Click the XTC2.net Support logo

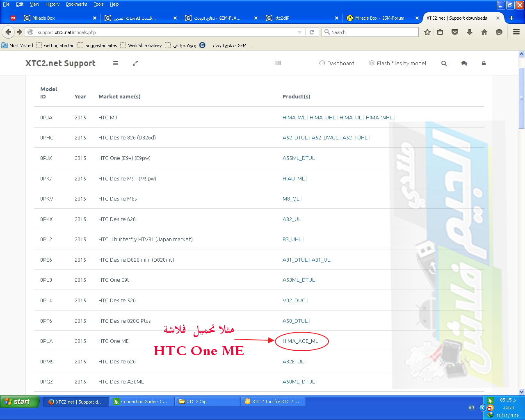(60, 63)
